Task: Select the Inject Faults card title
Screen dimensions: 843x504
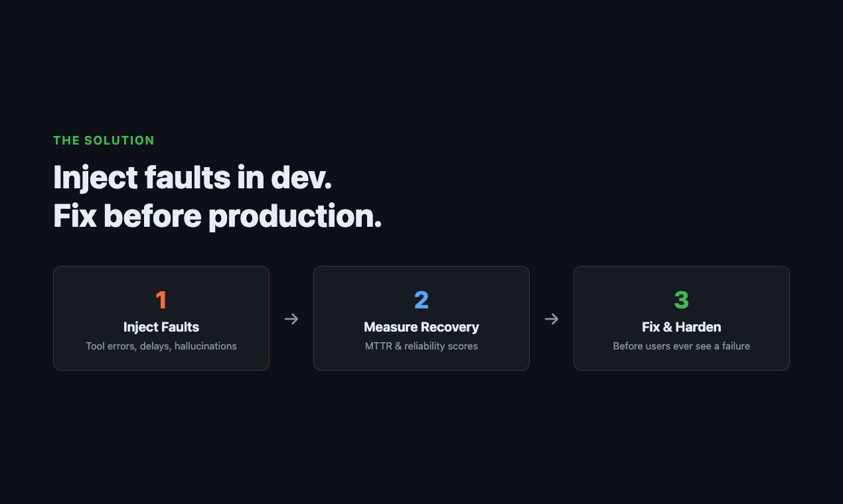Action: pos(161,327)
